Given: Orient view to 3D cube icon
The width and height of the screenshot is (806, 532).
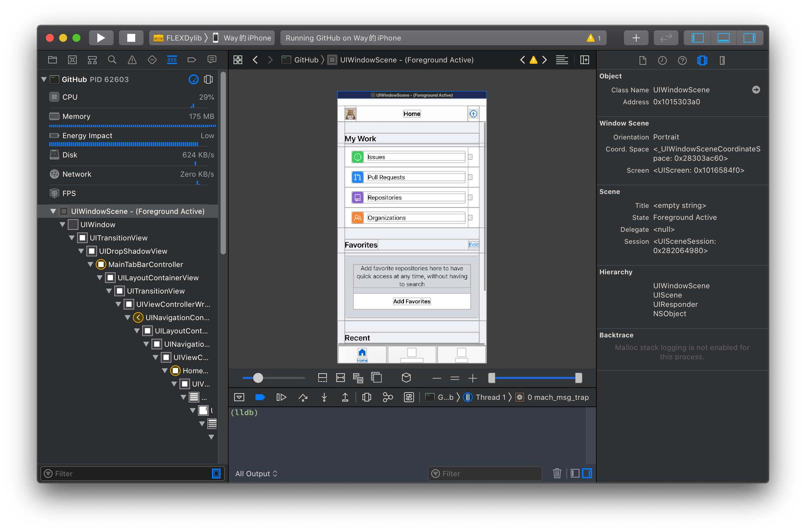Looking at the screenshot, I should (406, 378).
